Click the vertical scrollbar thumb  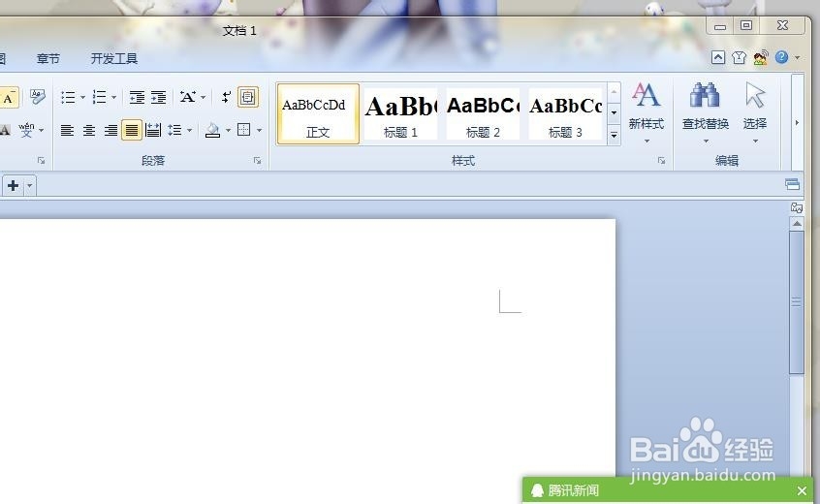tap(797, 302)
